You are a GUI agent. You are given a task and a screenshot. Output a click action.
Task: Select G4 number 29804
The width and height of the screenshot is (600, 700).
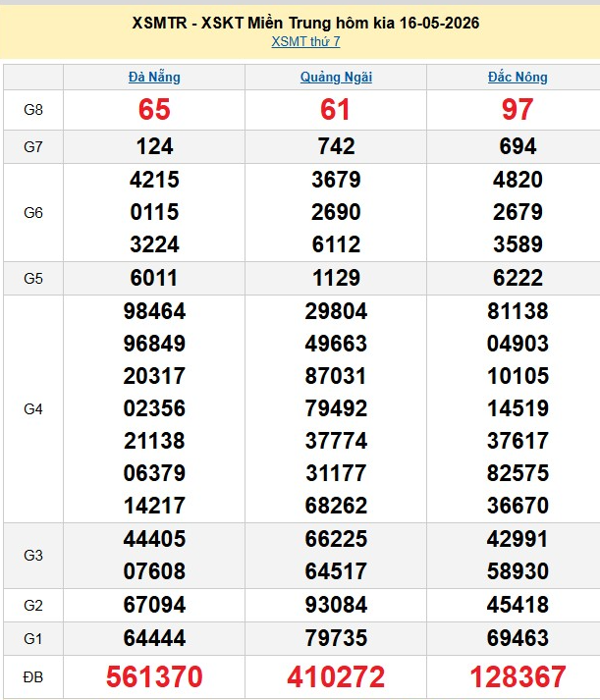click(336, 311)
